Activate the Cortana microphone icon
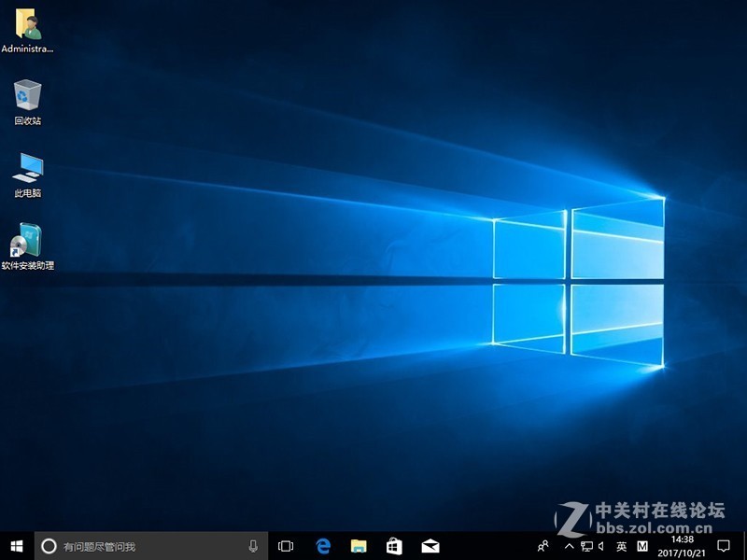 click(253, 546)
